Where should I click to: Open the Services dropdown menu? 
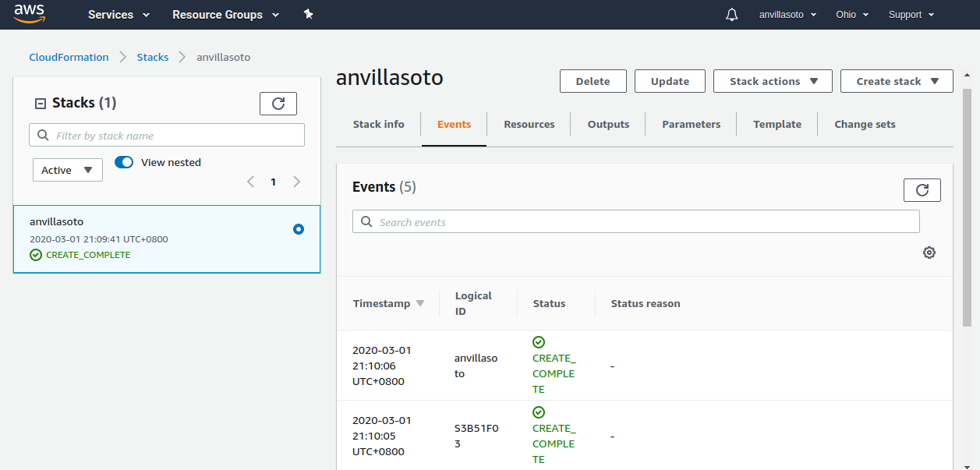pyautogui.click(x=119, y=15)
